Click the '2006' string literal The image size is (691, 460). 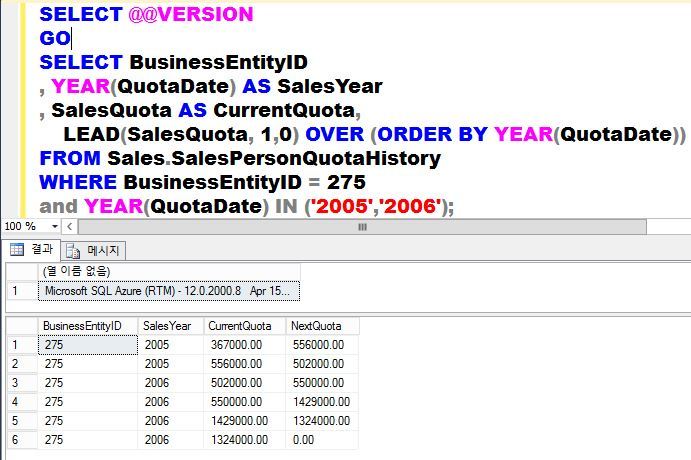[x=412, y=206]
